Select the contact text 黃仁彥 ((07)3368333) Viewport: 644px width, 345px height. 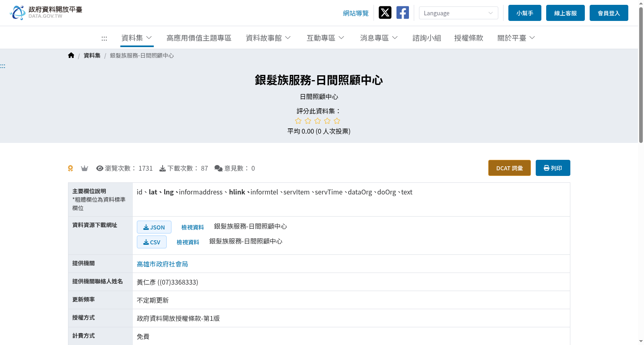pos(167,282)
